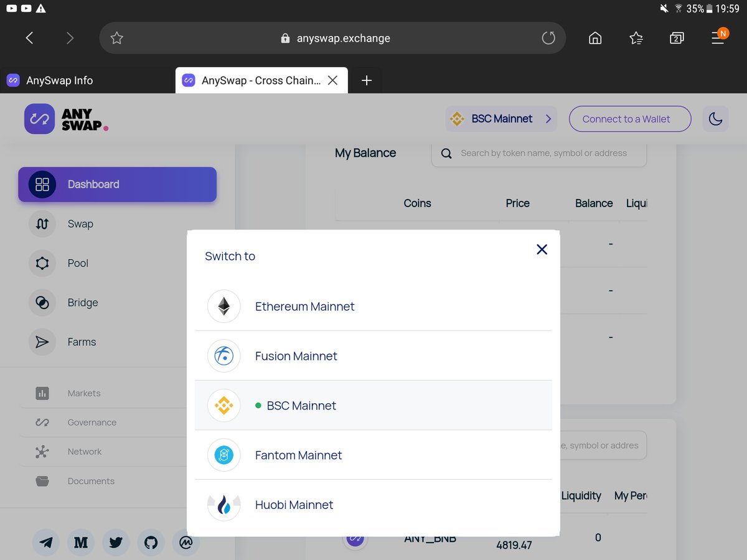
Task: Go back with the browser back arrow
Action: tap(29, 38)
